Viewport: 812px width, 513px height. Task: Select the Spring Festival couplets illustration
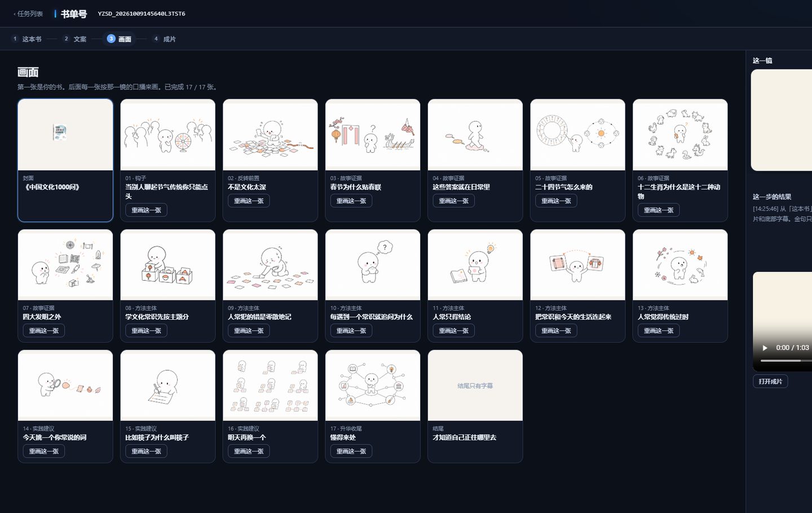[x=373, y=135]
